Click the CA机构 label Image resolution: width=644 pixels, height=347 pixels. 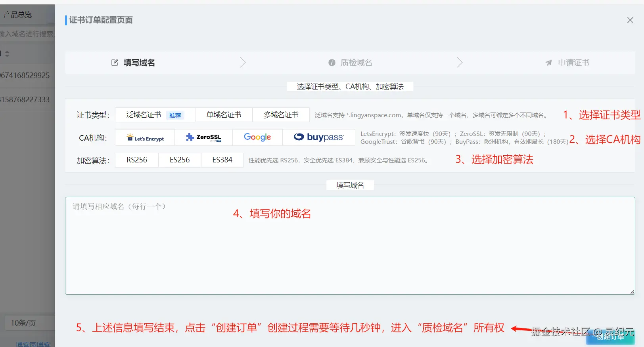[93, 138]
